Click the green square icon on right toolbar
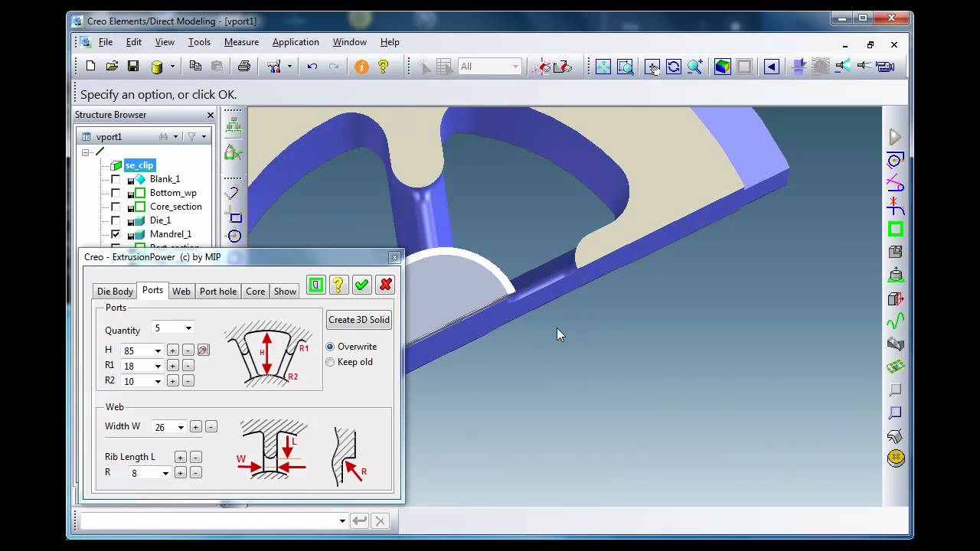Viewport: 980px width, 551px height. (895, 229)
